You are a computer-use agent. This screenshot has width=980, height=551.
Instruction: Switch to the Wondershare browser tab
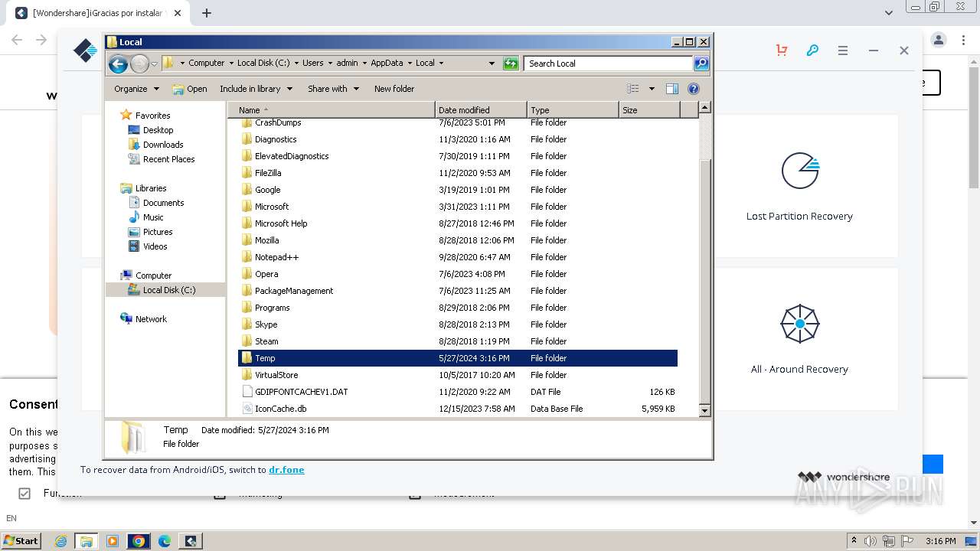pyautogui.click(x=98, y=13)
